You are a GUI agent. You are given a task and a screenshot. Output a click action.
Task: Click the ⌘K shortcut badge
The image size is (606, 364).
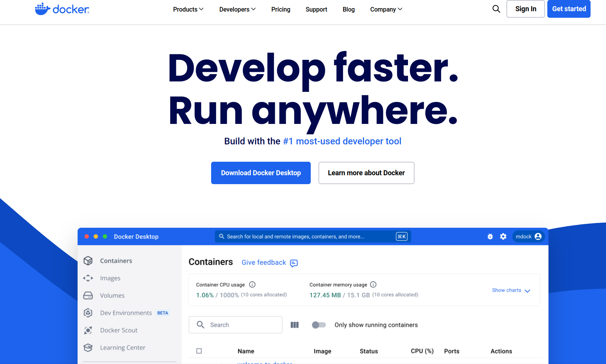click(402, 237)
